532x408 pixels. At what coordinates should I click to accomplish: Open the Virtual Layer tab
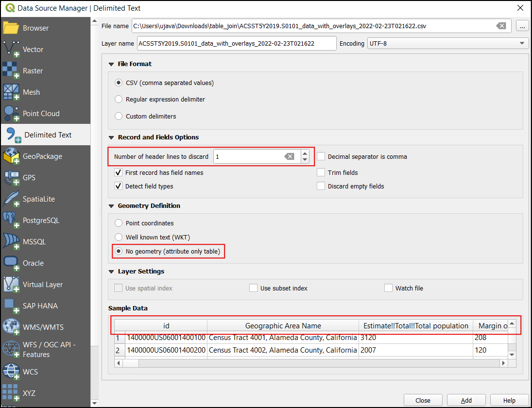pos(43,285)
